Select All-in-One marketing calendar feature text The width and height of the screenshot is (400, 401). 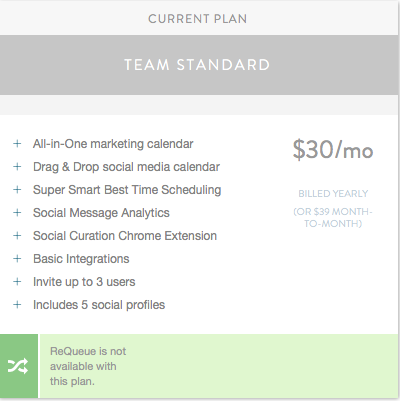point(113,144)
